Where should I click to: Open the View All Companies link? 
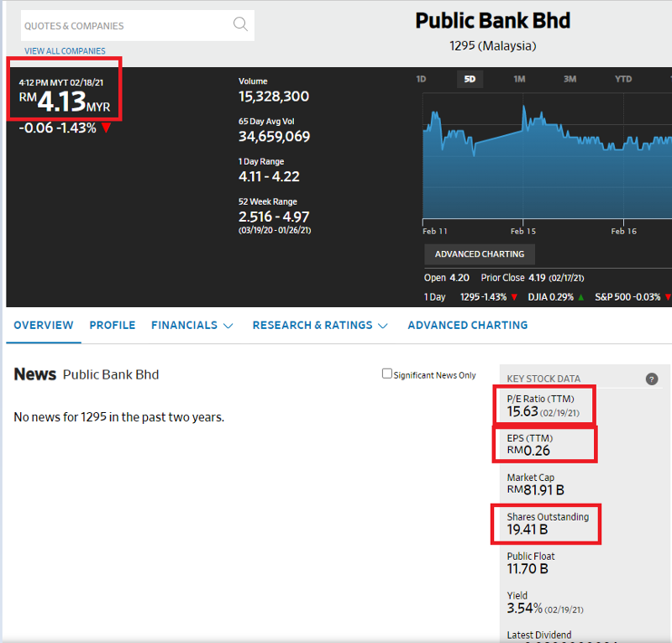tap(65, 51)
